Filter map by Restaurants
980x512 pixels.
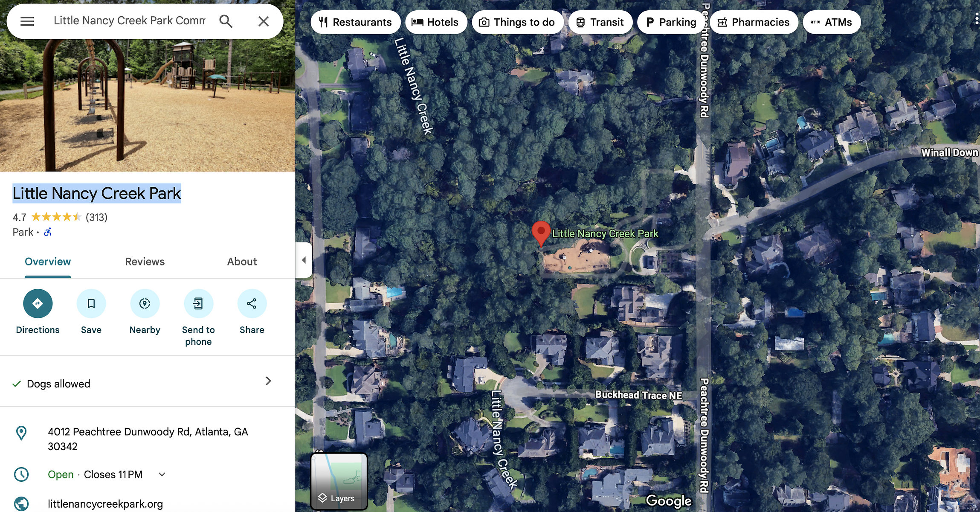coord(356,22)
